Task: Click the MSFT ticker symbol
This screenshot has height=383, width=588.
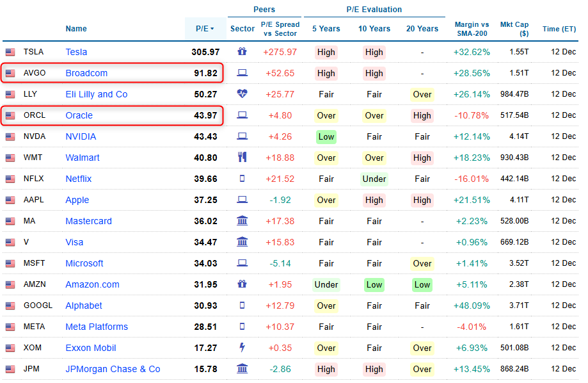Action: (x=35, y=263)
